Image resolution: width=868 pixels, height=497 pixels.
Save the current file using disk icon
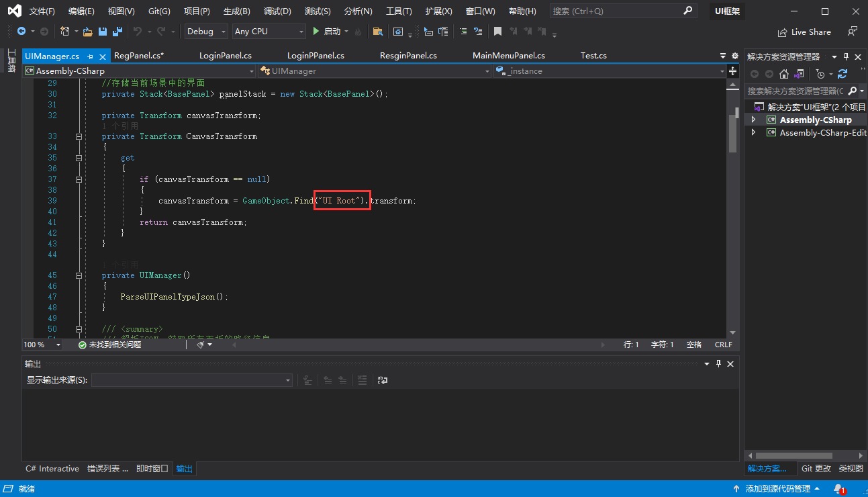point(103,32)
